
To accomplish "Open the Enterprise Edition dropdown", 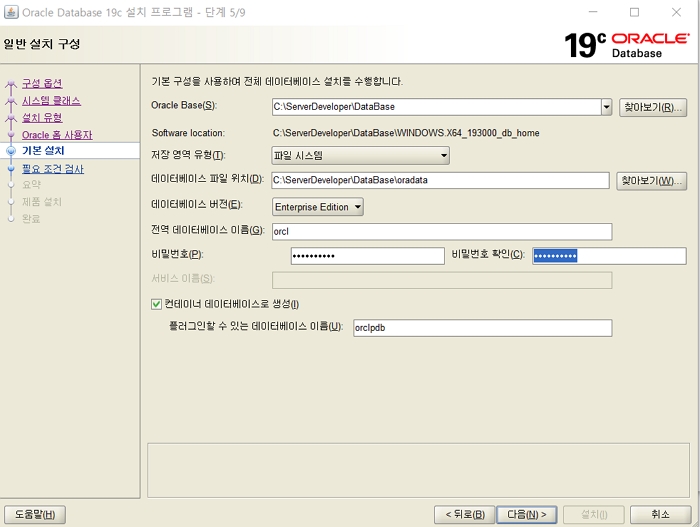I will tap(317, 207).
